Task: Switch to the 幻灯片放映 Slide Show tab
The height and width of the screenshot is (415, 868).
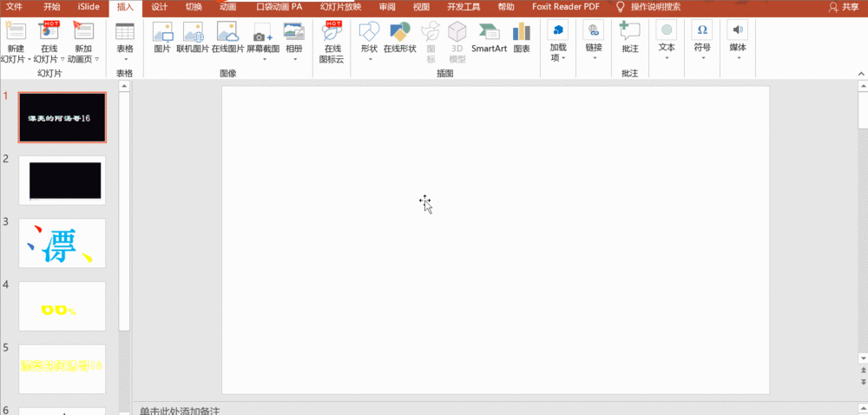Action: click(x=340, y=7)
